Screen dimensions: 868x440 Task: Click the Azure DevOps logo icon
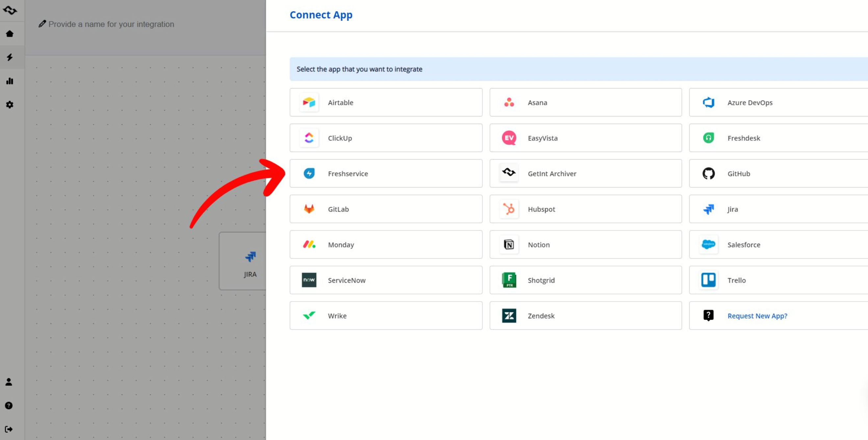[709, 102]
